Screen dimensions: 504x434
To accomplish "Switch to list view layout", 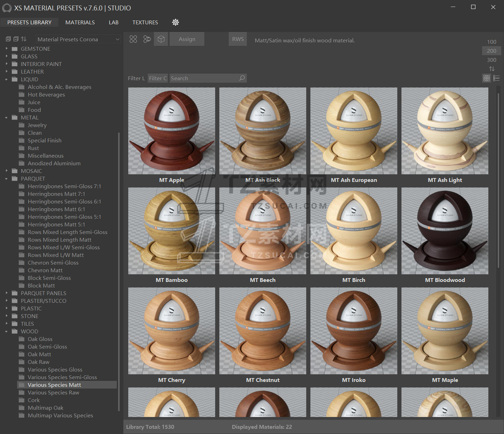I will (496, 78).
